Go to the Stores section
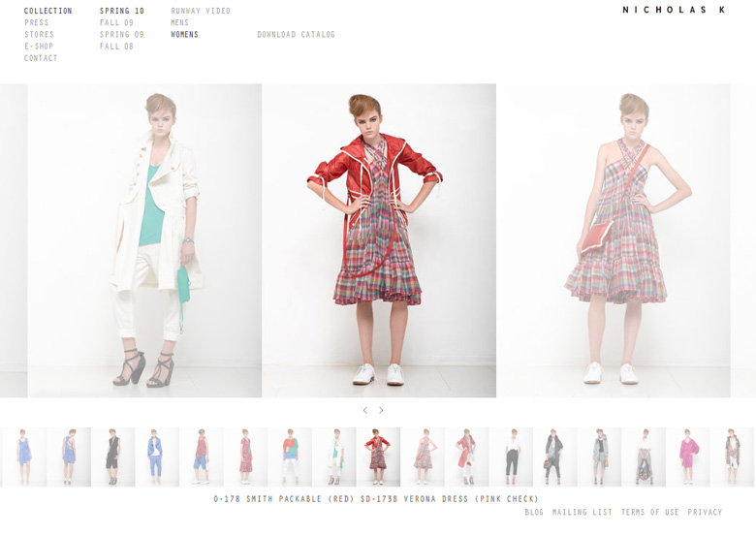Screen dimensions: 756x536 [x=40, y=35]
